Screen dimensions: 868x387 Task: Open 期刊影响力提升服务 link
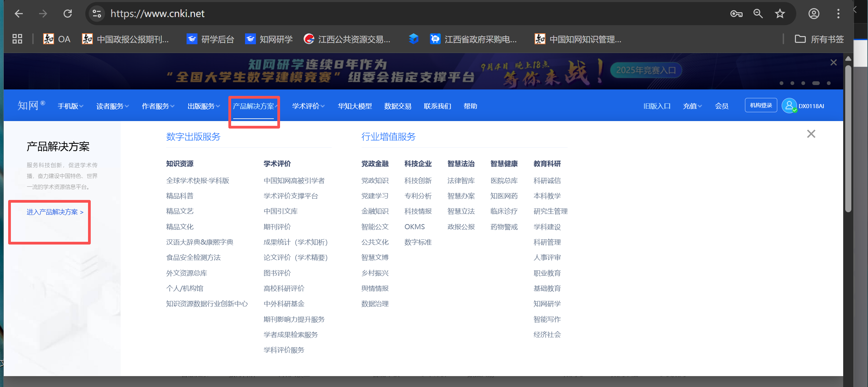[x=294, y=319]
